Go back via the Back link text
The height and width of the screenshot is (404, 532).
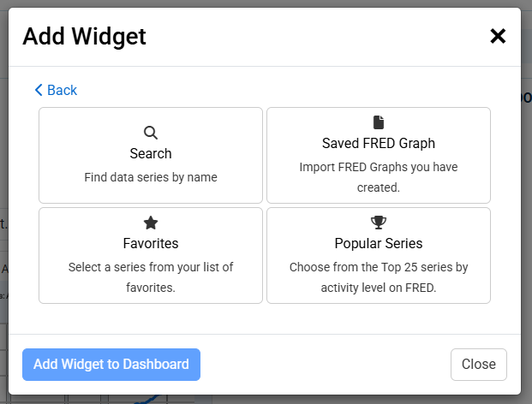(62, 90)
